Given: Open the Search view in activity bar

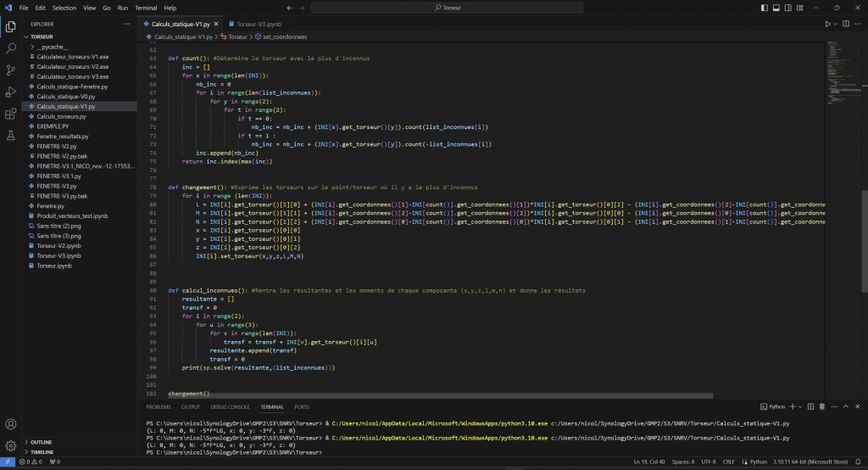Looking at the screenshot, I should 10,48.
